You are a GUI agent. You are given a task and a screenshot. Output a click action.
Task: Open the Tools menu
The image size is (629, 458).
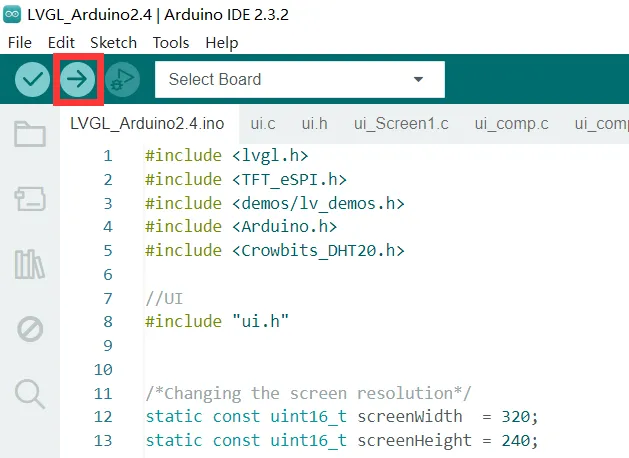[x=171, y=43]
